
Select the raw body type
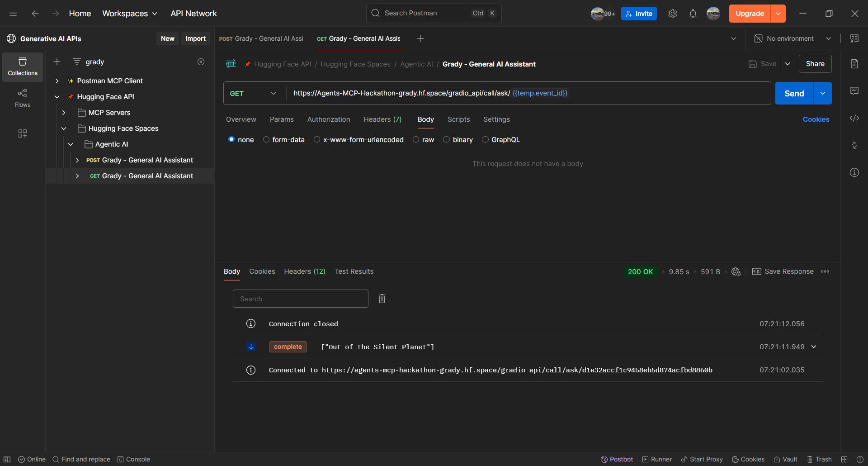click(x=416, y=140)
